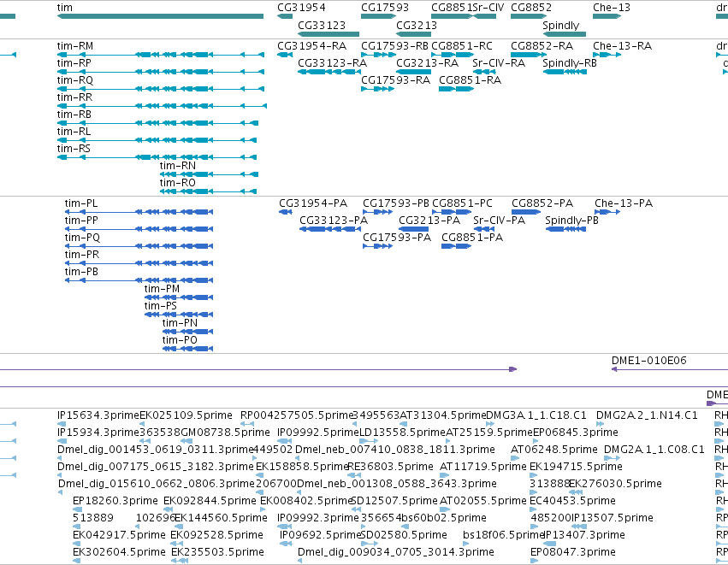Click CG17593-PB protein label

[395, 203]
